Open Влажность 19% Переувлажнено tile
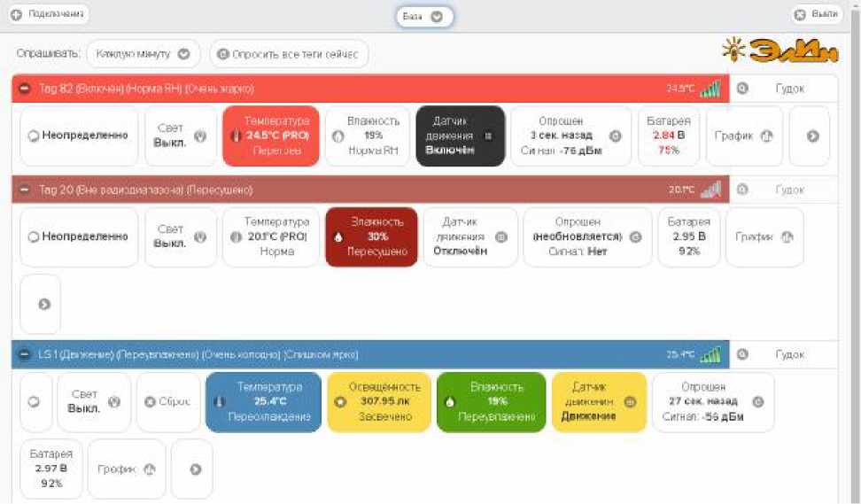 [x=492, y=402]
